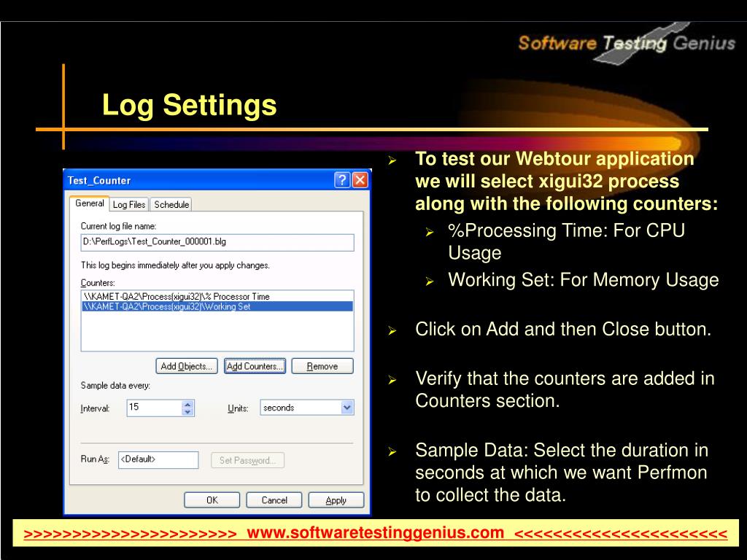Select the % Processor Time counter entry
Screen dimensions: 747x560
pyautogui.click(x=217, y=296)
